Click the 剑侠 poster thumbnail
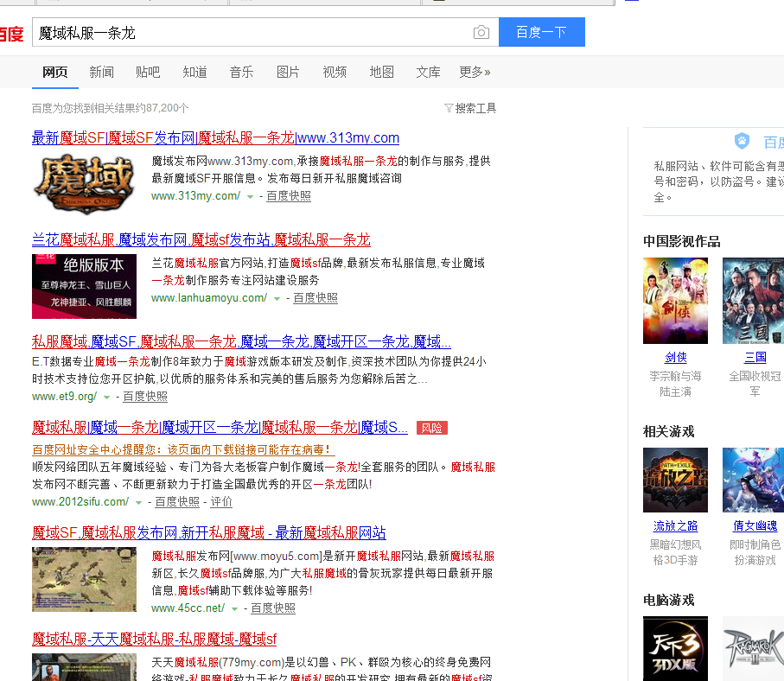 675,301
